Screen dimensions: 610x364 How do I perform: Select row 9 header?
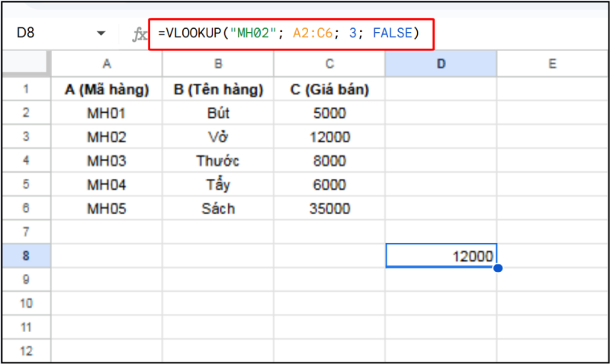26,279
